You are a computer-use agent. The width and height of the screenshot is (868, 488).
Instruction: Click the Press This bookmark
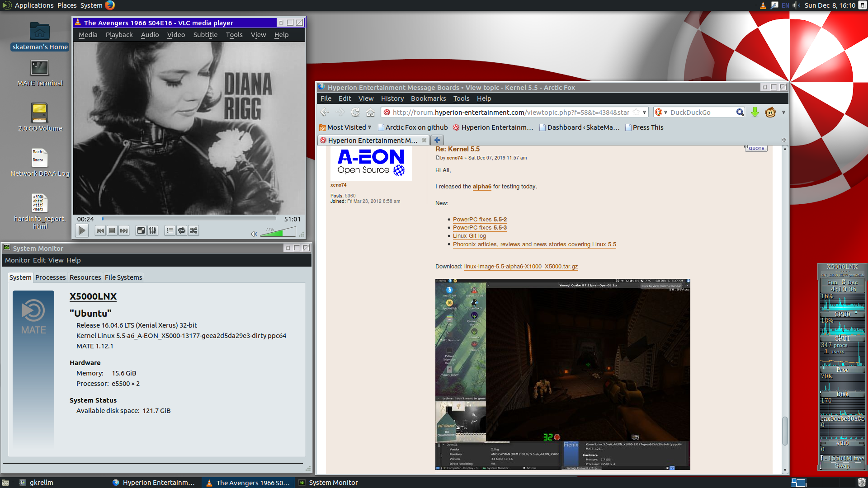click(x=644, y=127)
